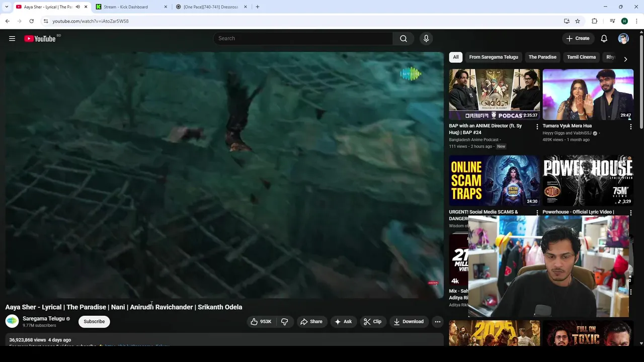The height and width of the screenshot is (362, 644).
Task: Install app icon in address bar
Action: coord(567,21)
